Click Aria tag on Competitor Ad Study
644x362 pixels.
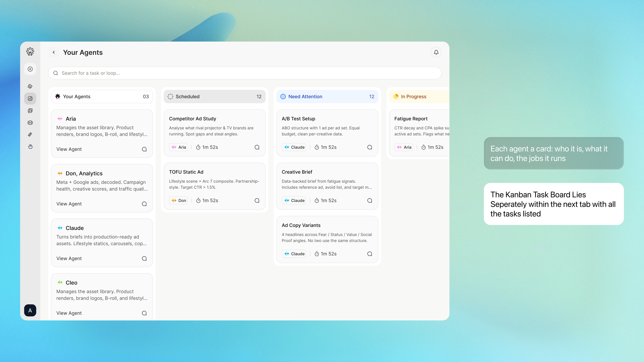(178, 147)
